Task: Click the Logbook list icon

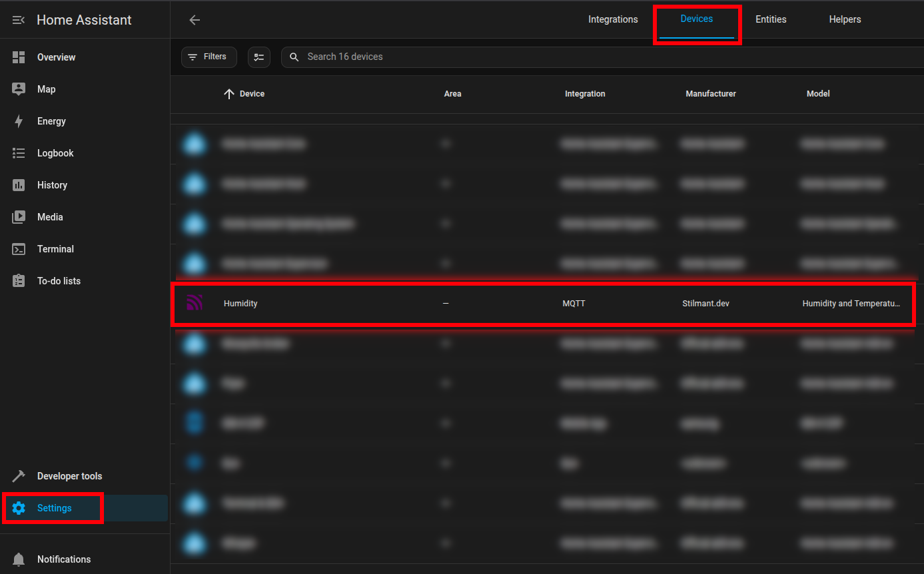Action: coord(19,153)
